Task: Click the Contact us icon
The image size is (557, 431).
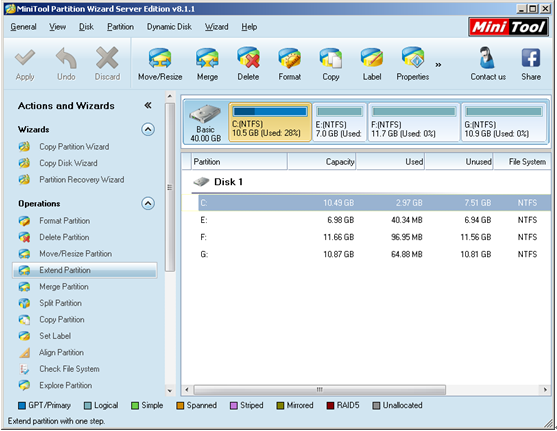Action: [x=487, y=58]
